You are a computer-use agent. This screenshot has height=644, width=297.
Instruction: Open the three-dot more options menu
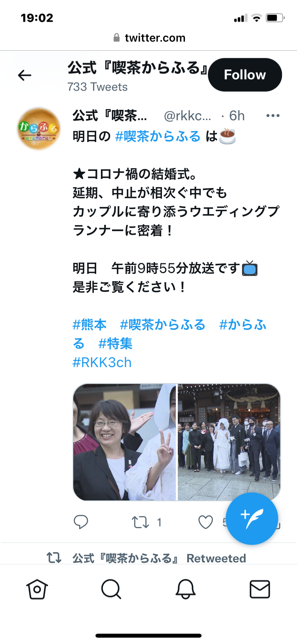pyautogui.click(x=273, y=116)
